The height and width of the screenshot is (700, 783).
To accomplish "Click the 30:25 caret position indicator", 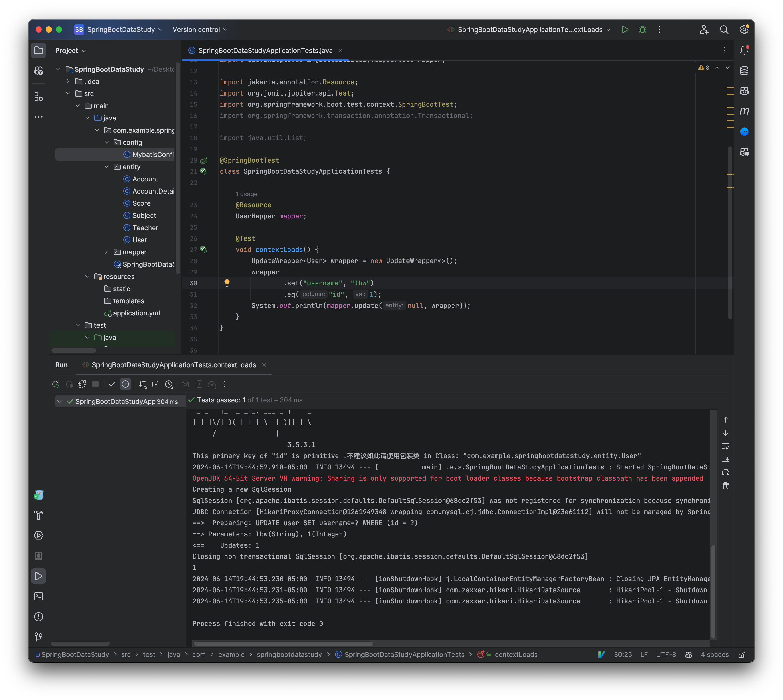I will click(x=623, y=655).
